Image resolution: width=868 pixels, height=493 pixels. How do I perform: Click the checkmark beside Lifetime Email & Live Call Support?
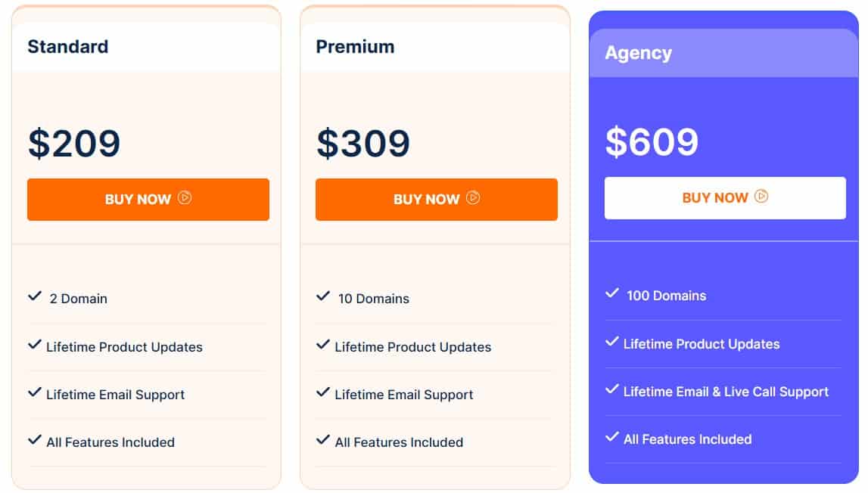(611, 389)
